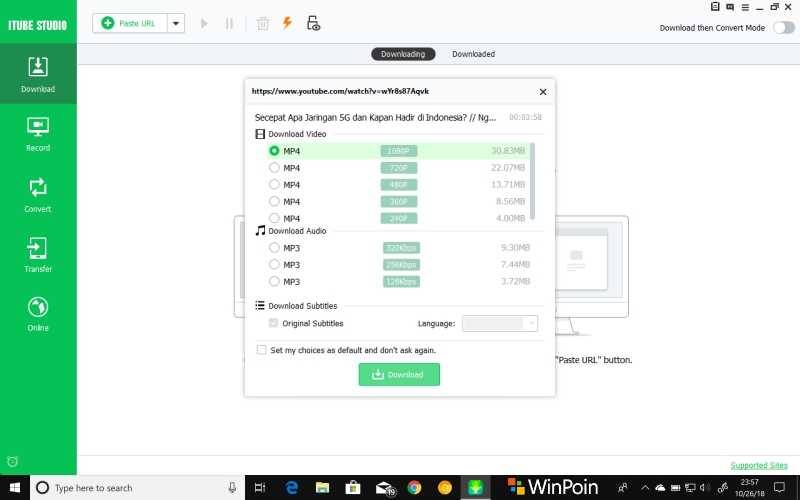This screenshot has width=800, height=500.
Task: Click the network icon in system tray
Action: click(690, 488)
